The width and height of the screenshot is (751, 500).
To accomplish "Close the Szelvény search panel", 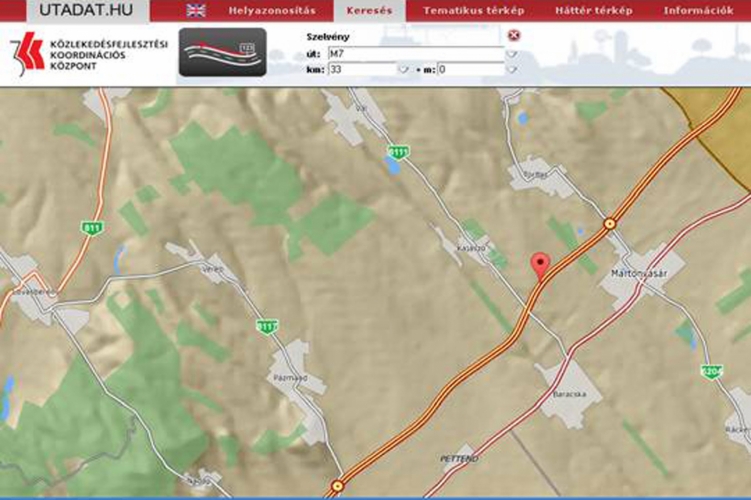I will 514,36.
